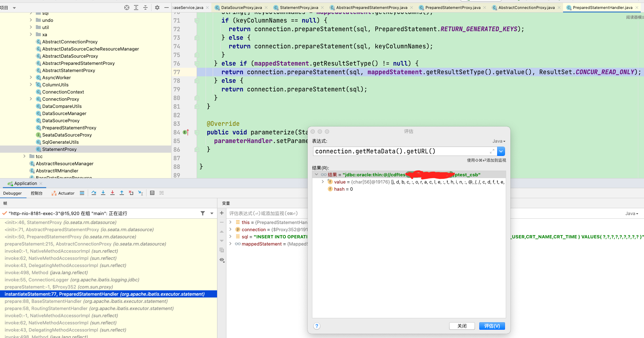The width and height of the screenshot is (644, 338).
Task: Add a new watch with the plus icon
Action: pyautogui.click(x=222, y=213)
